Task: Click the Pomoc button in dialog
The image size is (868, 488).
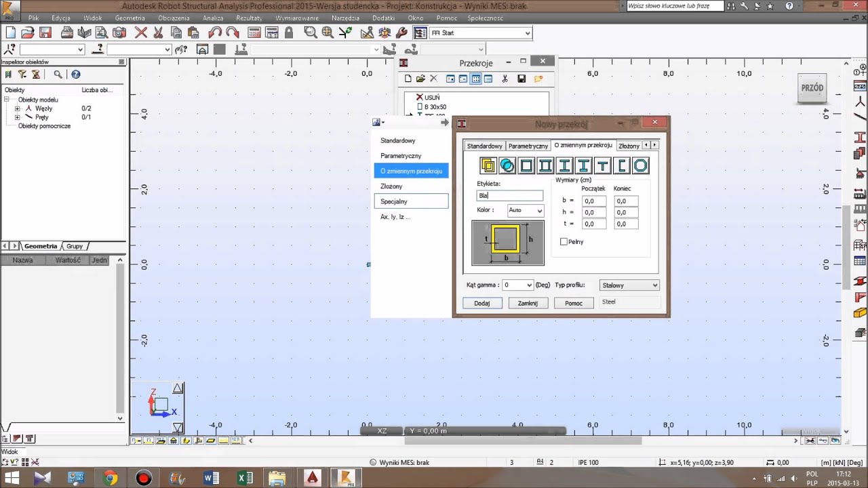Action: coord(574,303)
